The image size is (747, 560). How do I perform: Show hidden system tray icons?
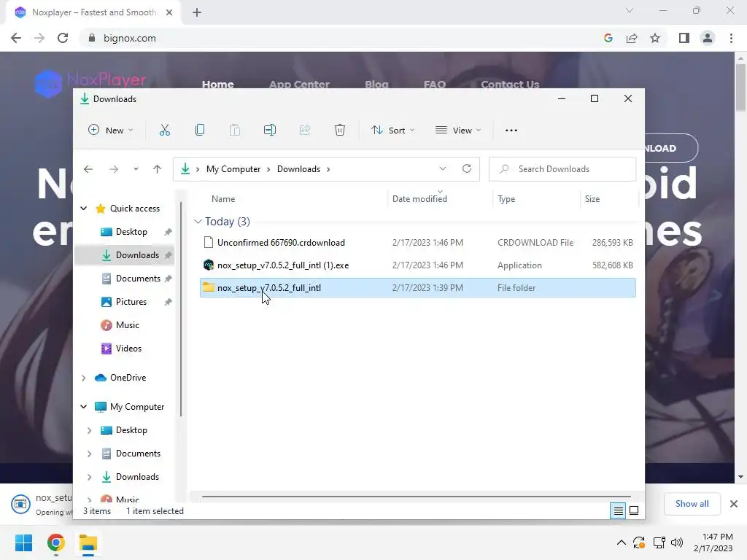coord(622,542)
